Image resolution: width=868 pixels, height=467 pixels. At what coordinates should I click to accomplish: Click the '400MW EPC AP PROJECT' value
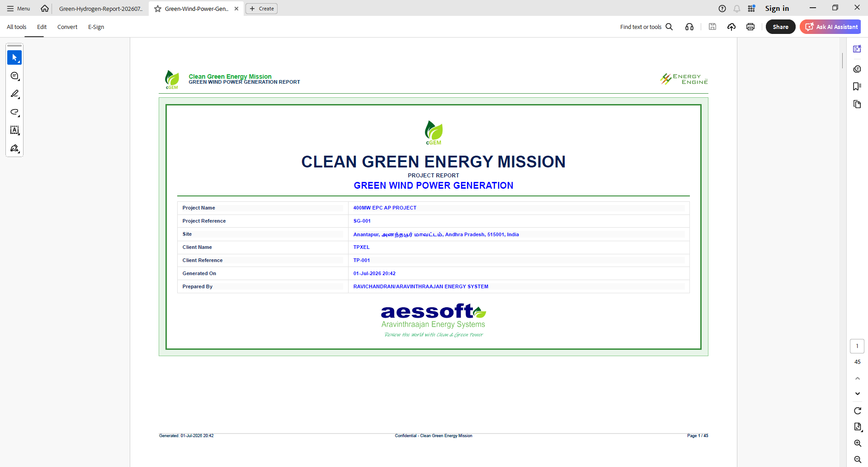385,208
